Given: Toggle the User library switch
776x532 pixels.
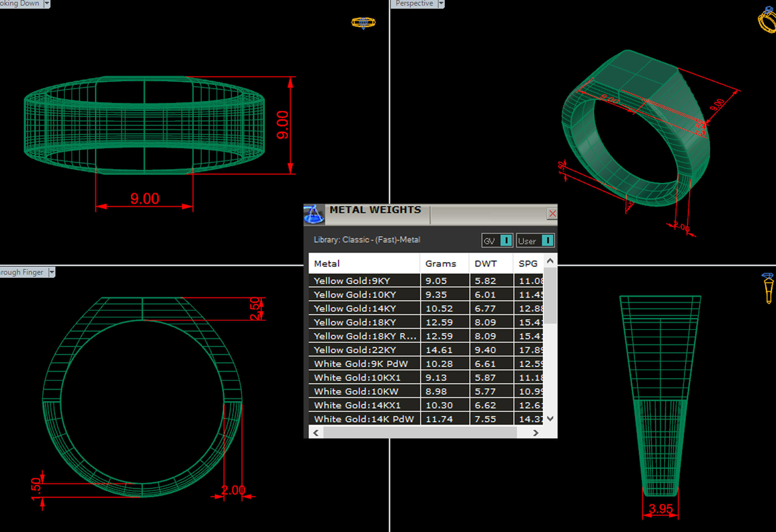Looking at the screenshot, I should coord(547,240).
